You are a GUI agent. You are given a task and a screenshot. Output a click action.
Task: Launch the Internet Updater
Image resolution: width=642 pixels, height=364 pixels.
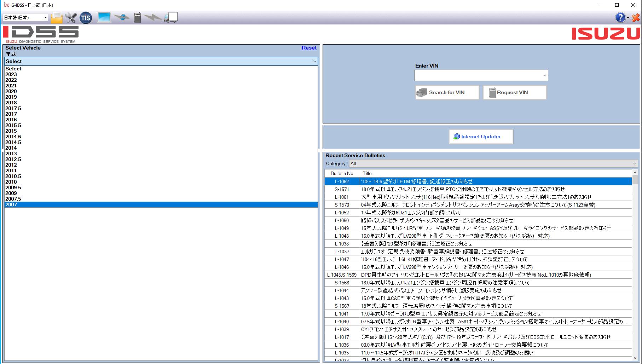tap(481, 137)
